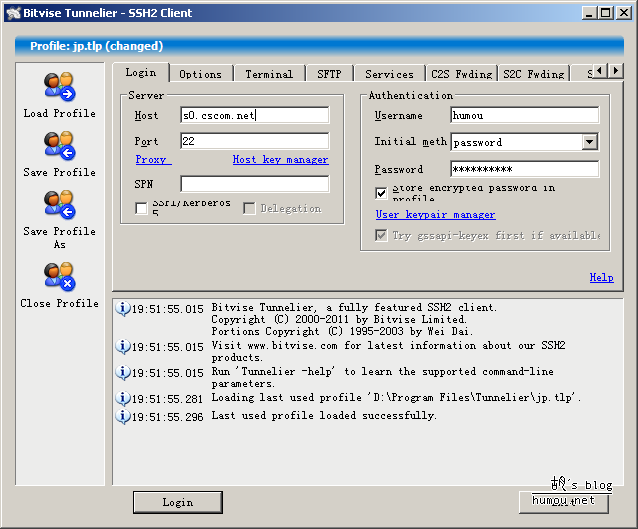Maximize the Tunnelier window

pyautogui.click(x=605, y=13)
